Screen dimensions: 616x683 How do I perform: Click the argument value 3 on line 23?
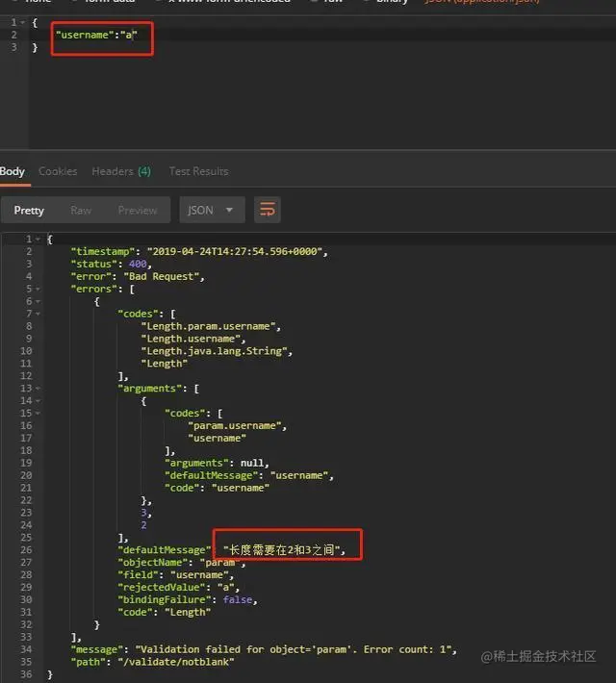(x=143, y=513)
